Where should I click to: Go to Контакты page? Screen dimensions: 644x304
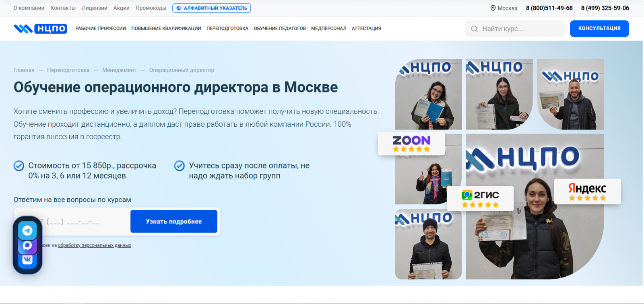[x=63, y=8]
